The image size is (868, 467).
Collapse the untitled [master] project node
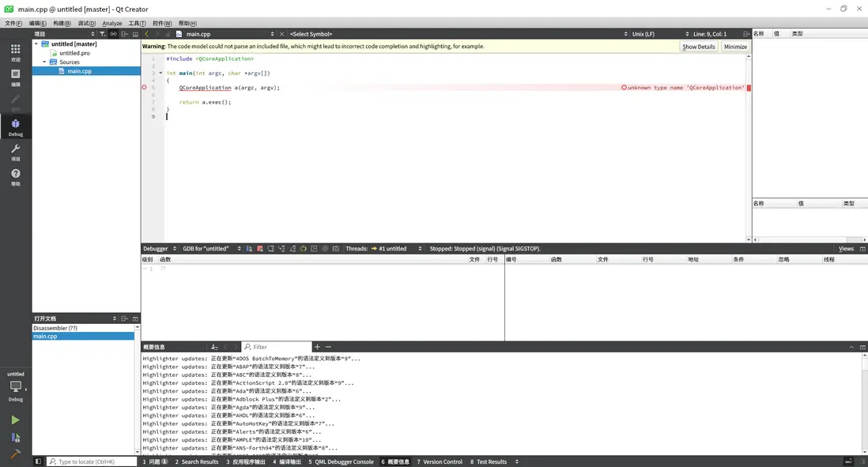click(x=36, y=43)
